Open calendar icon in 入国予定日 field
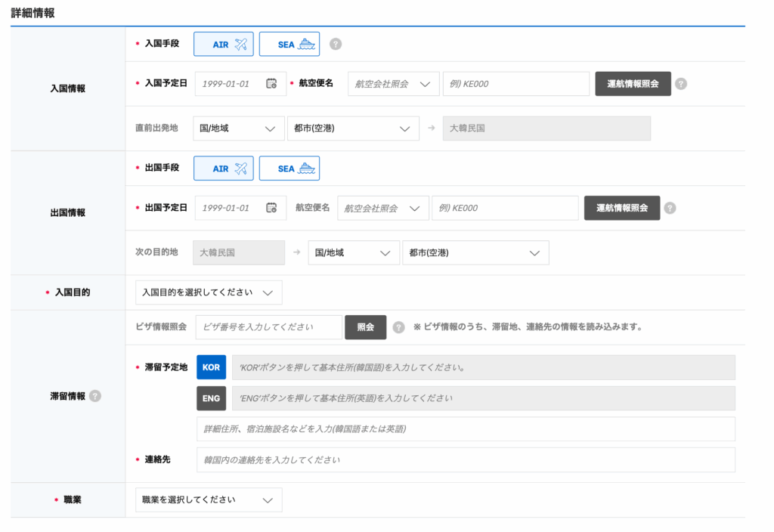This screenshot has width=774, height=532. click(x=271, y=83)
